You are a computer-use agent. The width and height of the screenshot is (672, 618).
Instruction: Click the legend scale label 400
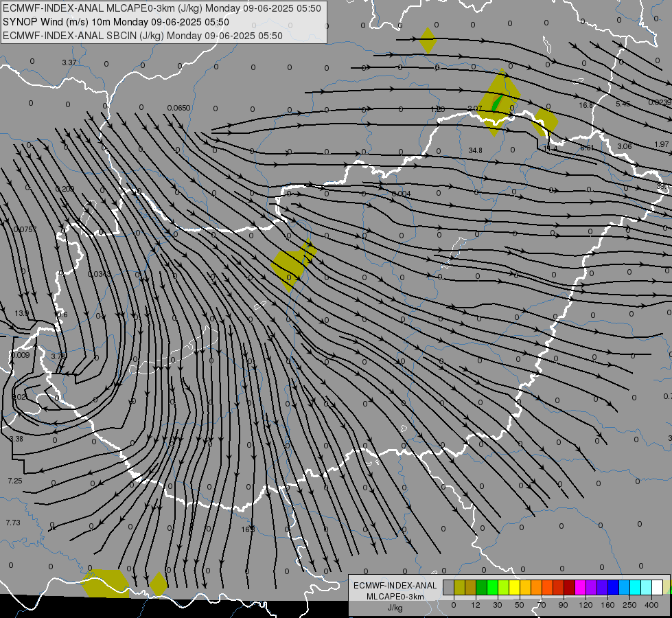coord(651,605)
